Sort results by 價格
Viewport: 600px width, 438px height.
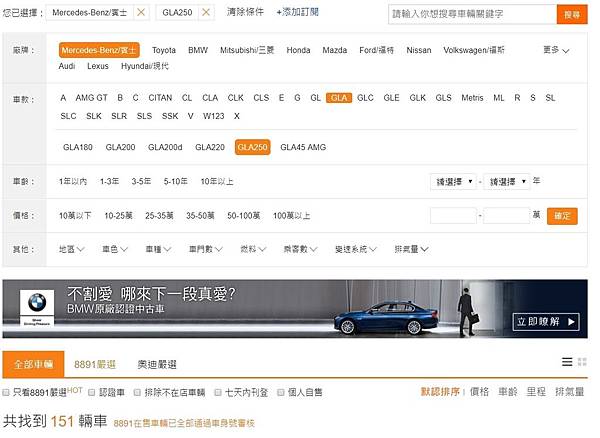coord(479,392)
